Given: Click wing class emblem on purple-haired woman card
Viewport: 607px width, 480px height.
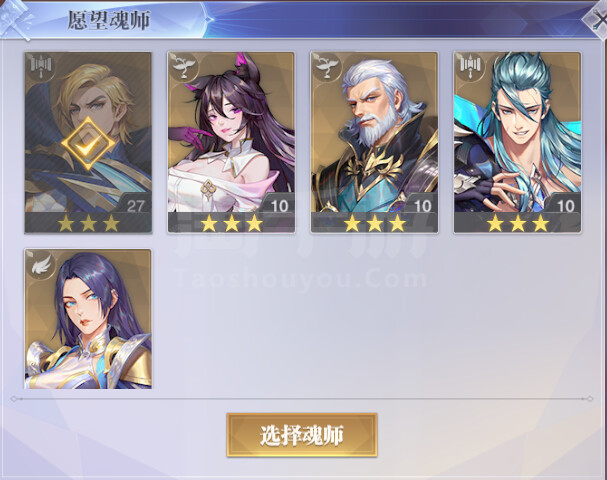Looking at the screenshot, I should tap(41, 264).
